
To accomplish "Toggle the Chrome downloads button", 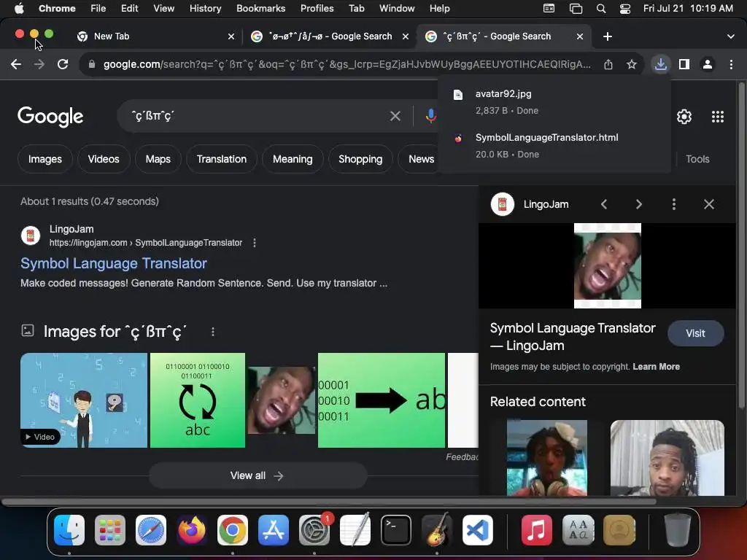I will 660,64.
